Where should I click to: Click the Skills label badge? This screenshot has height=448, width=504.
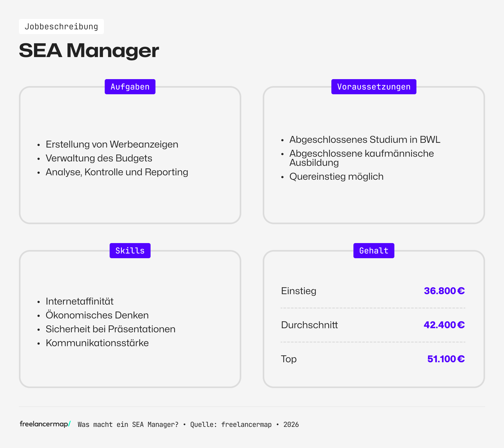pos(130,250)
